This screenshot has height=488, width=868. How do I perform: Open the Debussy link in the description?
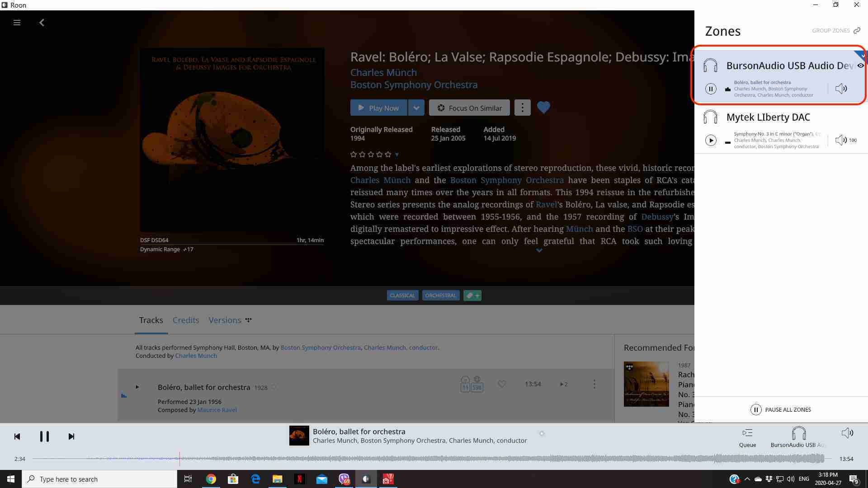(x=657, y=216)
